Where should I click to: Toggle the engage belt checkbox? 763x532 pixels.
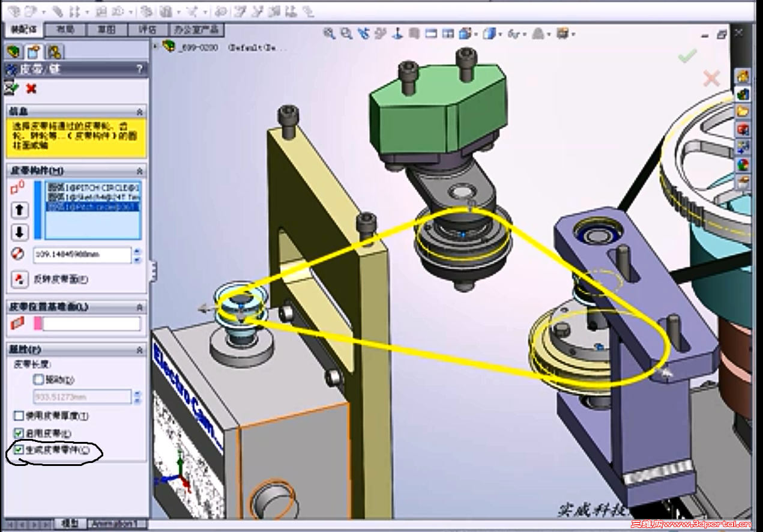click(19, 432)
